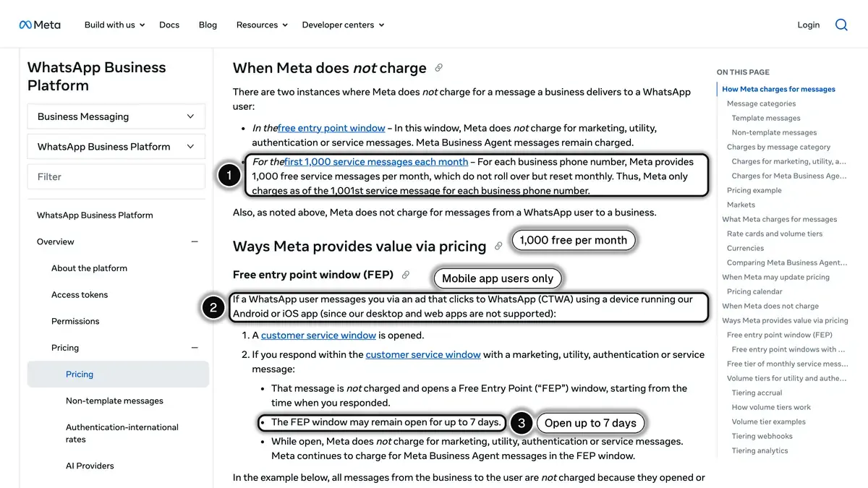
Task: Open Permissions in sidebar
Action: [x=75, y=321]
